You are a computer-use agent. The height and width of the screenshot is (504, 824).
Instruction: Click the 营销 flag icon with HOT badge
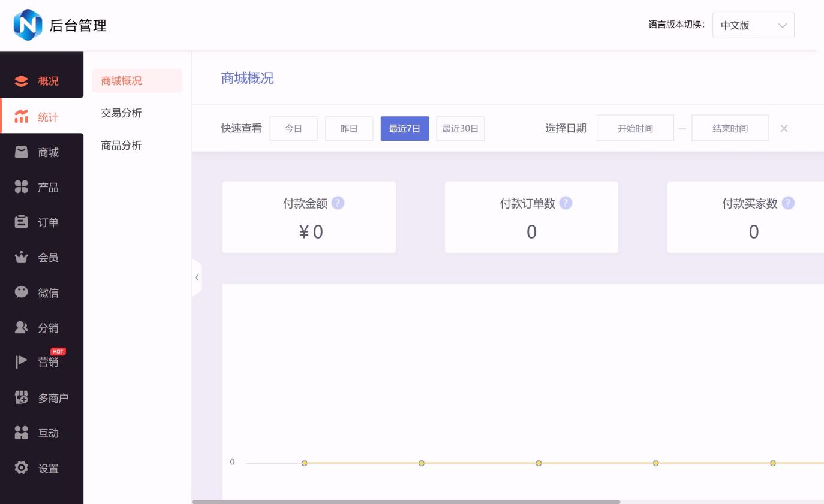22,362
